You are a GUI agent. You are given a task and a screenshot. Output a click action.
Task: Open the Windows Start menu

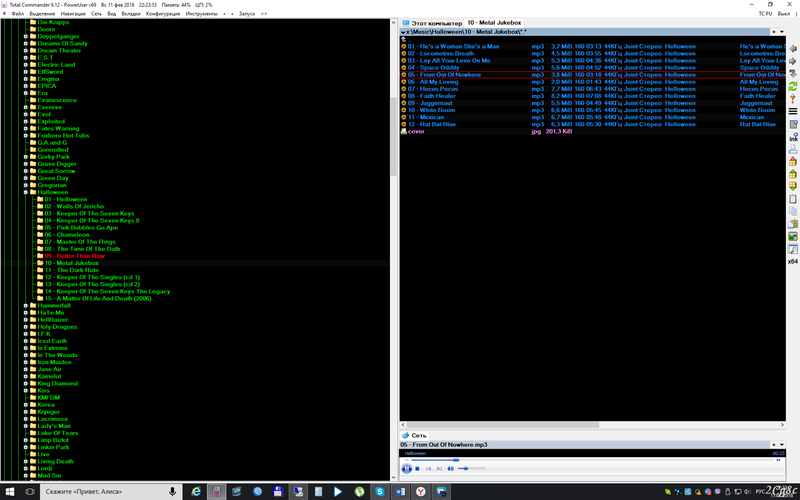point(10,492)
